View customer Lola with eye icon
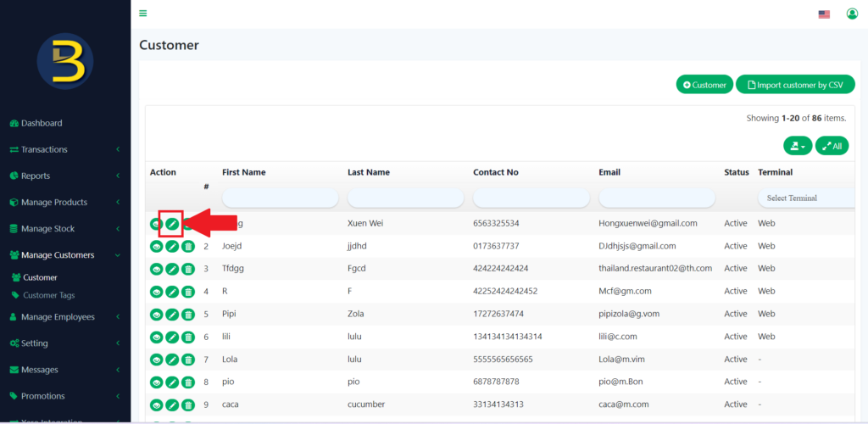The image size is (868, 424). 156,360
